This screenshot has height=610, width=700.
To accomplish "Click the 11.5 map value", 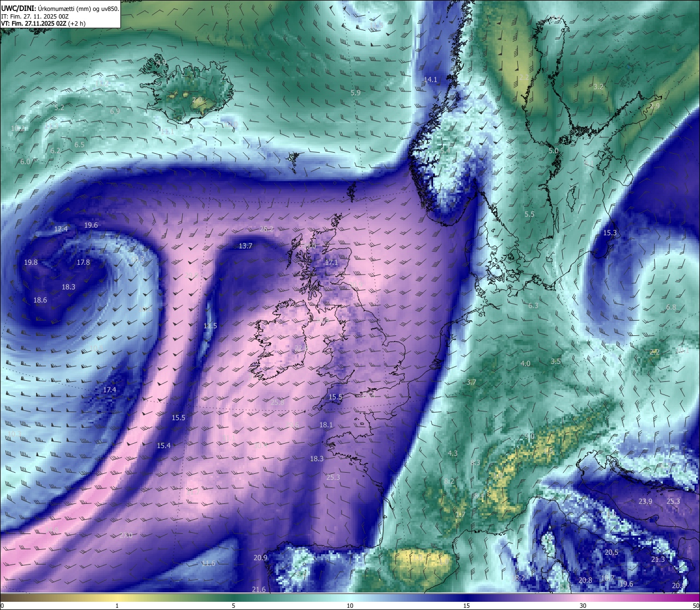I will point(210,326).
